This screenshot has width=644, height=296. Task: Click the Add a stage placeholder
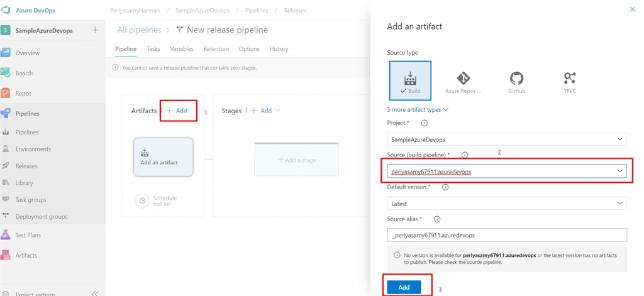pyautogui.click(x=297, y=160)
